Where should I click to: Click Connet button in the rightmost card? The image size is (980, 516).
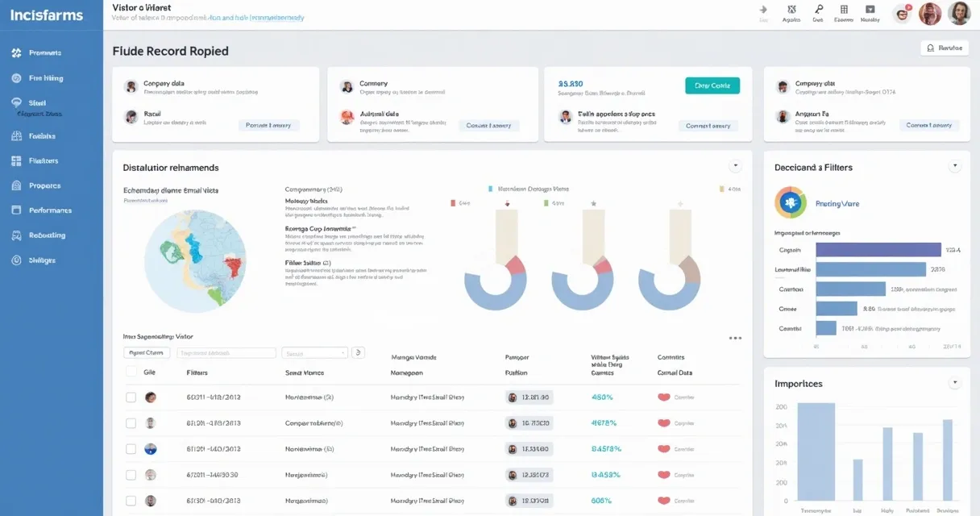pyautogui.click(x=929, y=125)
